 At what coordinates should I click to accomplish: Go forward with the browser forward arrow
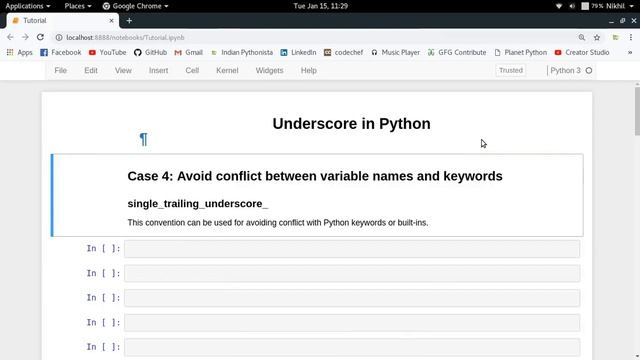(x=25, y=37)
